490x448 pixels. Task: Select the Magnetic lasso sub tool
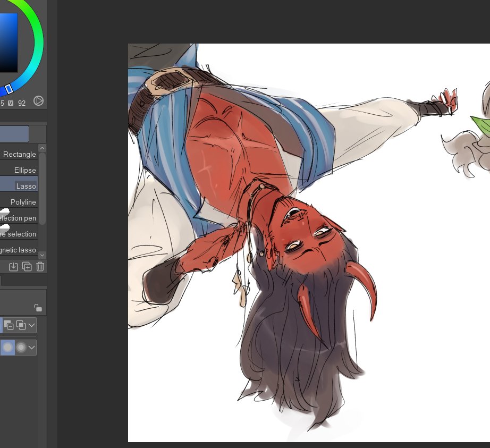pos(19,250)
